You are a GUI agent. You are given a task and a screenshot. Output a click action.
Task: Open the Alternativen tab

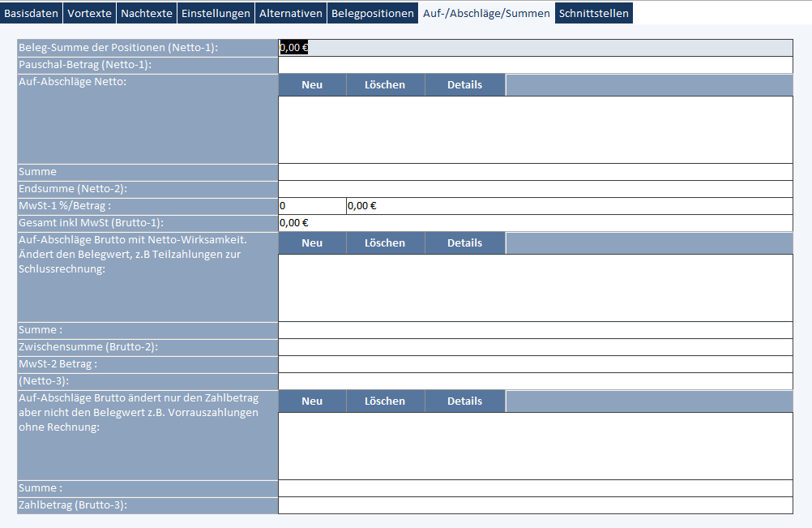pos(291,13)
